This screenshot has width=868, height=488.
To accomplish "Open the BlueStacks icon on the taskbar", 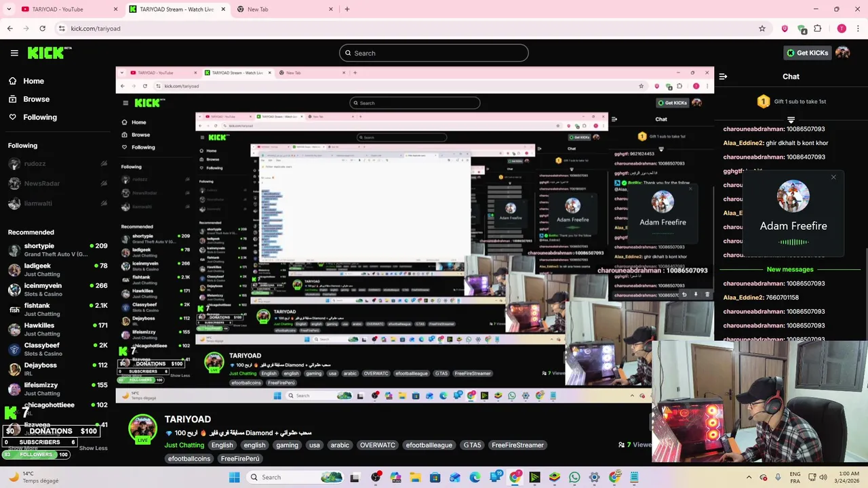I will tap(555, 477).
